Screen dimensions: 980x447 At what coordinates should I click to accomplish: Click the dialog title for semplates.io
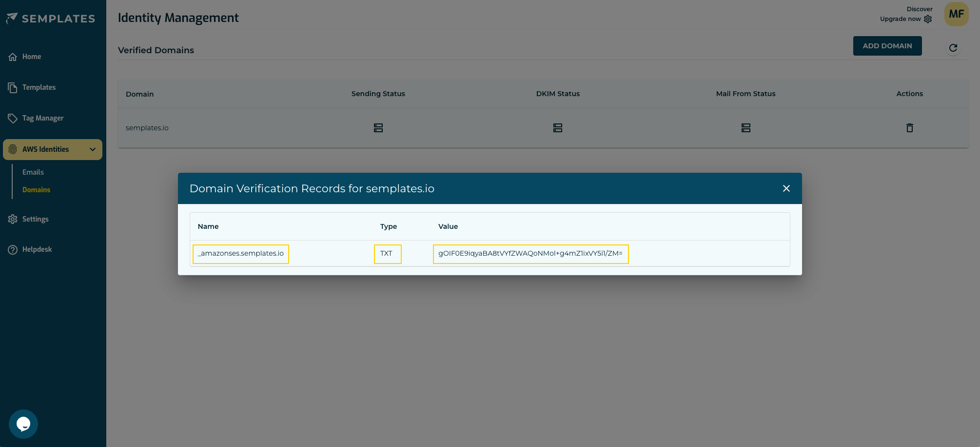pos(312,189)
